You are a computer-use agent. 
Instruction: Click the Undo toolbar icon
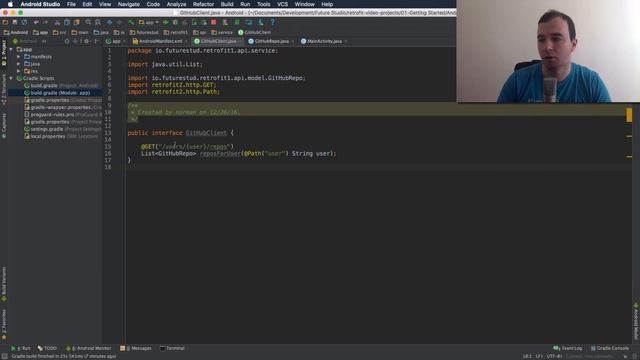point(36,22)
